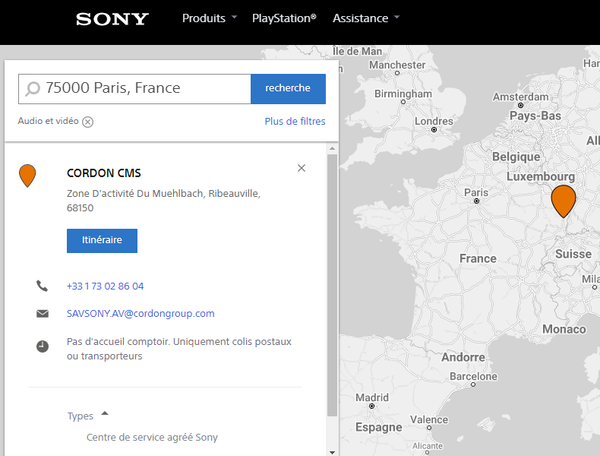Click the phone icon
Screen dimensions: 600x456
(x=42, y=286)
